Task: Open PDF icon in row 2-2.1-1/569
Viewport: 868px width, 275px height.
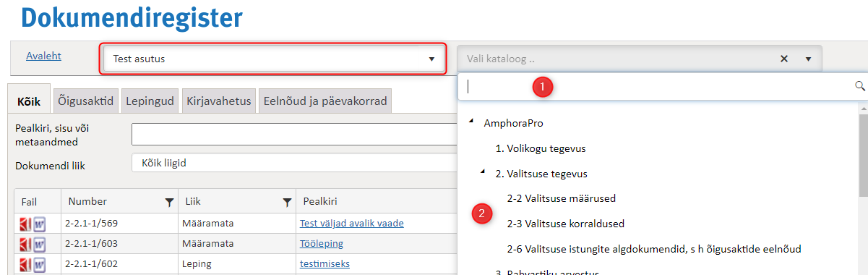Action: pos(25,224)
